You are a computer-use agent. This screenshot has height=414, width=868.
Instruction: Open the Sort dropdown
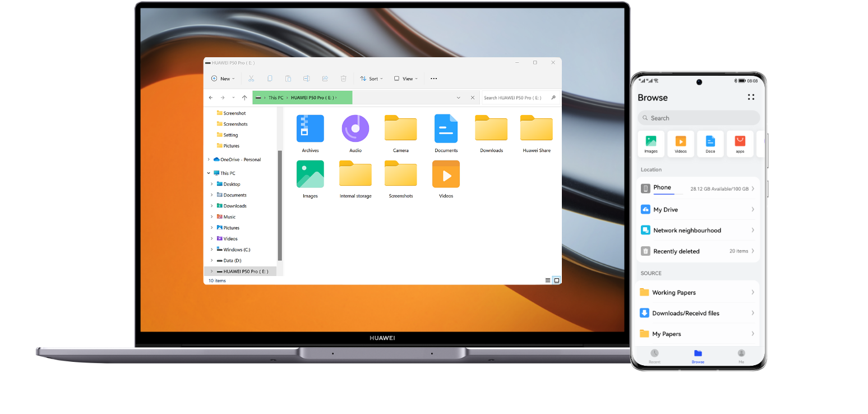click(372, 79)
